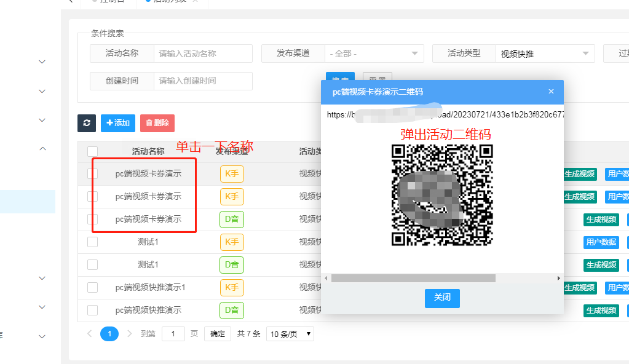Click the scrollbar's left arrow in the QR dialog
629x364 pixels.
point(326,278)
